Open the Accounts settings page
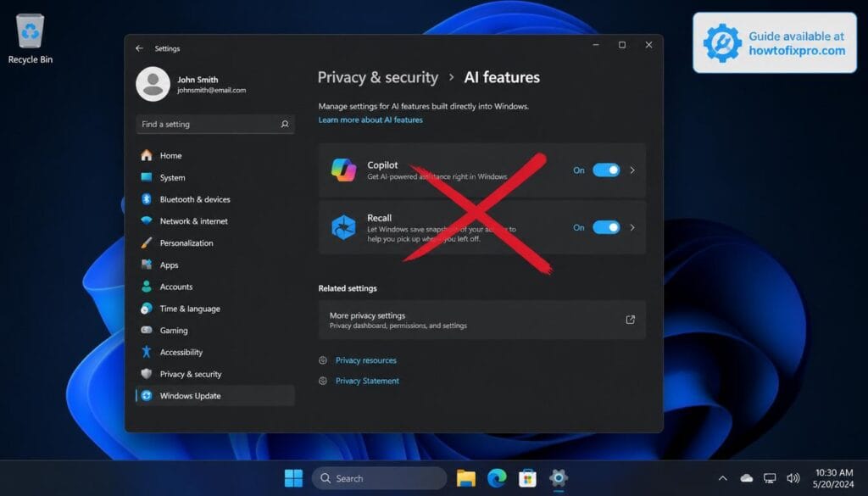This screenshot has height=496, width=868. point(214,287)
